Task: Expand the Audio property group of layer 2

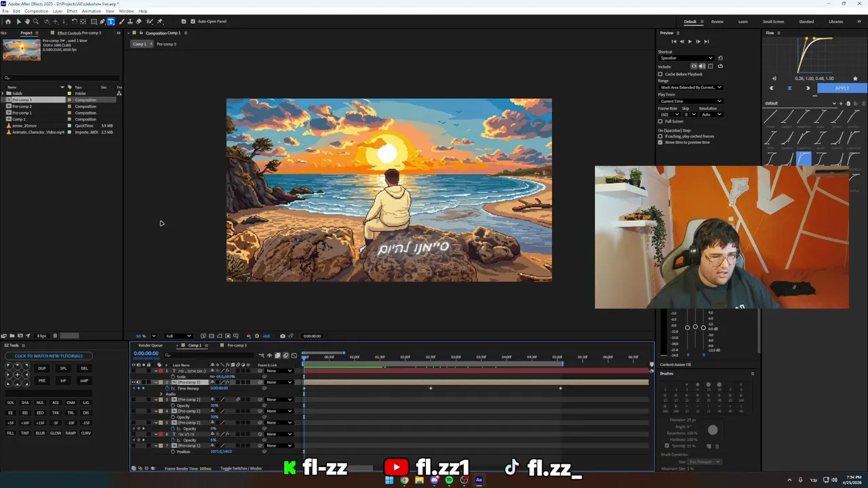Action: point(161,394)
